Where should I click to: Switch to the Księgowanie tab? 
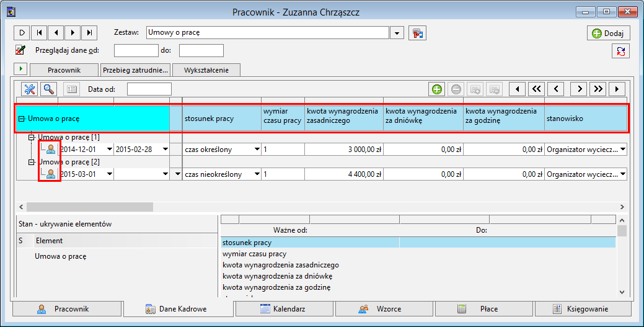click(583, 309)
